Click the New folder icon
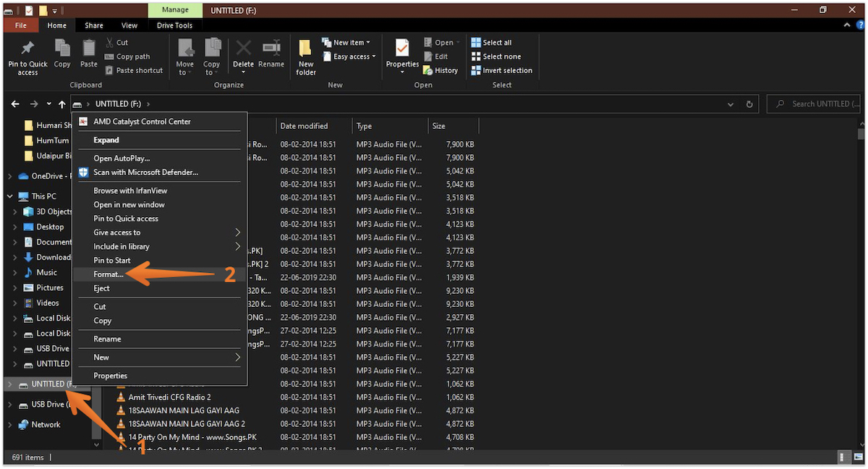 tap(306, 49)
